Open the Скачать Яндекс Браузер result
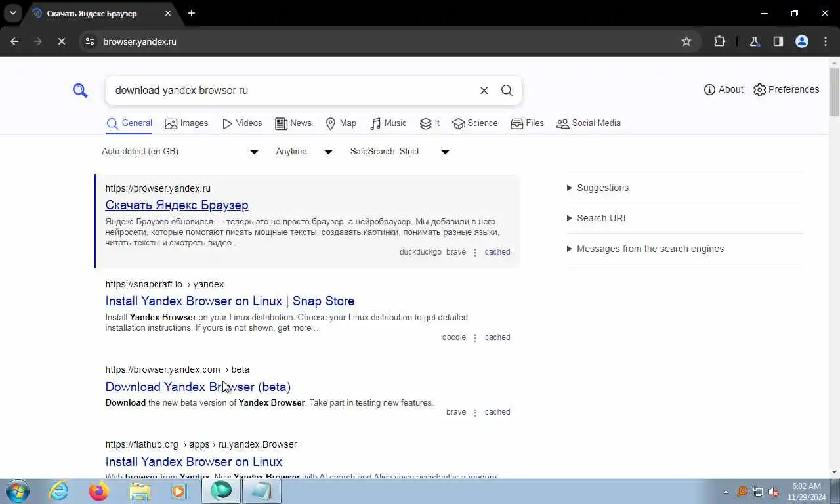This screenshot has height=504, width=840. [177, 205]
